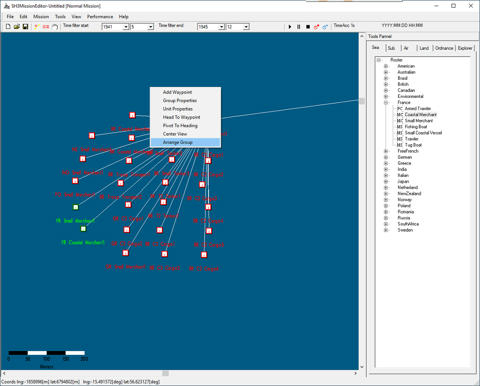This screenshot has height=386, width=480.
Task: Select the green FR Small Merchant unit marker
Action: (76, 207)
